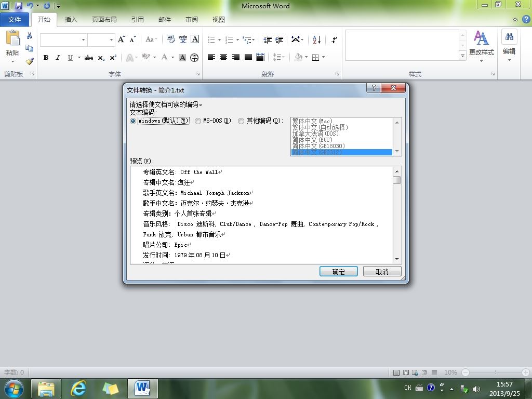Select Simplified Chinese (GB18030) encoding

[342, 146]
